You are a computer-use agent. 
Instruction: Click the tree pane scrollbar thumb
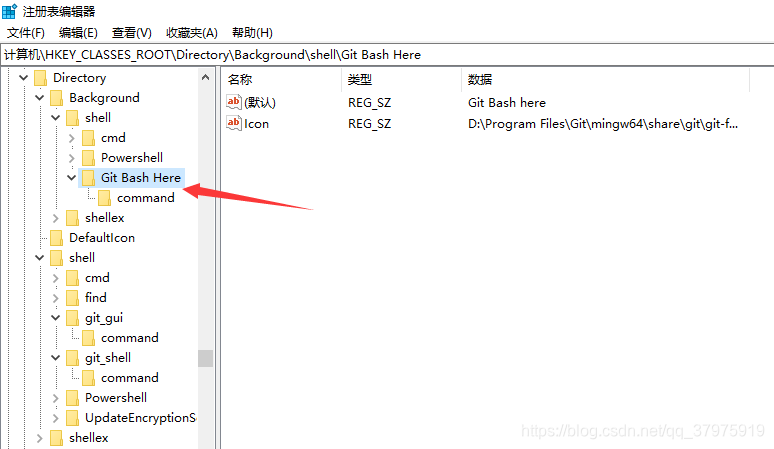(x=205, y=358)
